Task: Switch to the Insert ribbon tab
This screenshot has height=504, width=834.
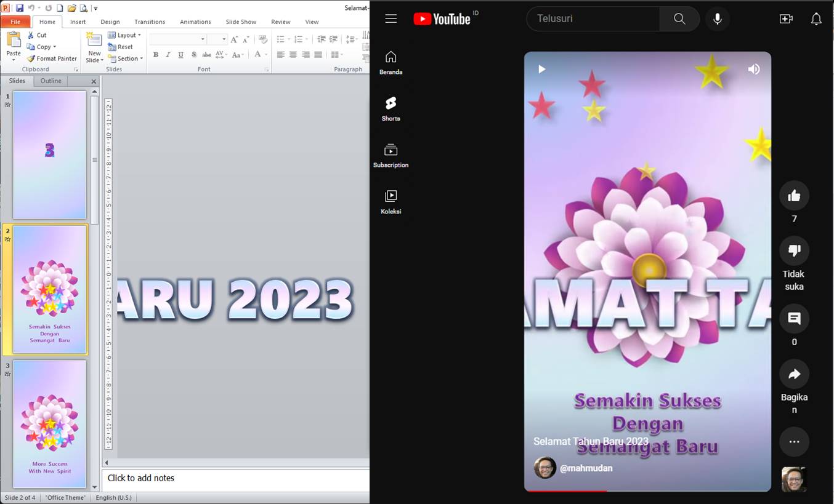Action: [x=78, y=22]
